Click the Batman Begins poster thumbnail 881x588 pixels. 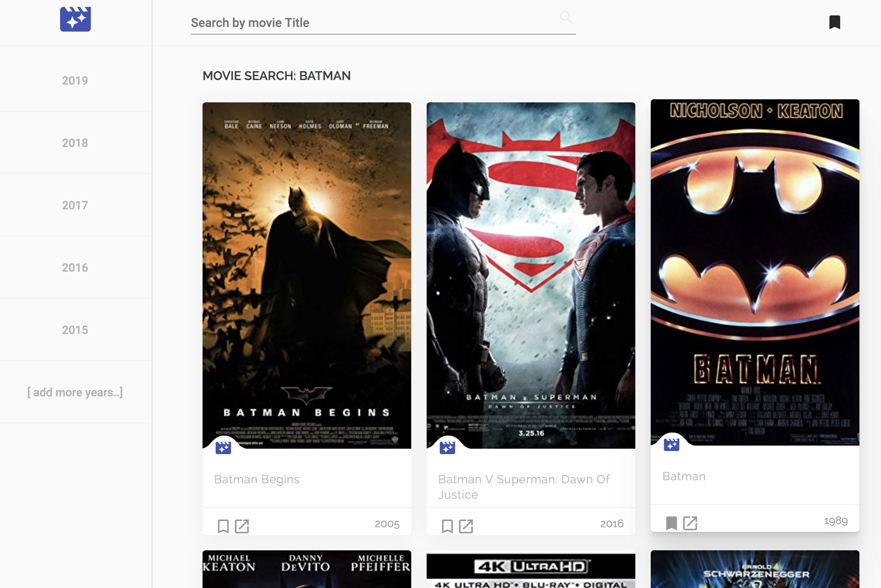(307, 269)
